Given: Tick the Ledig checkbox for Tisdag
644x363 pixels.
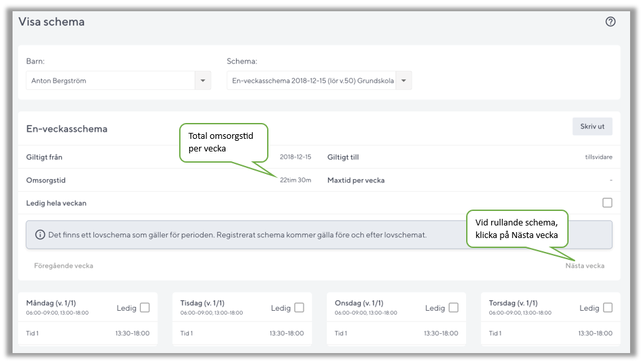Looking at the screenshot, I should 299,307.
